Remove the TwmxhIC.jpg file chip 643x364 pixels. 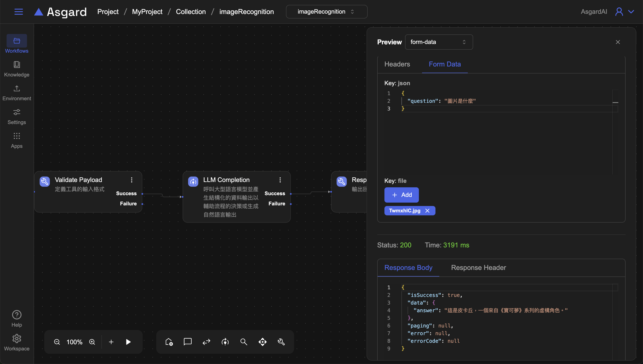coord(427,211)
